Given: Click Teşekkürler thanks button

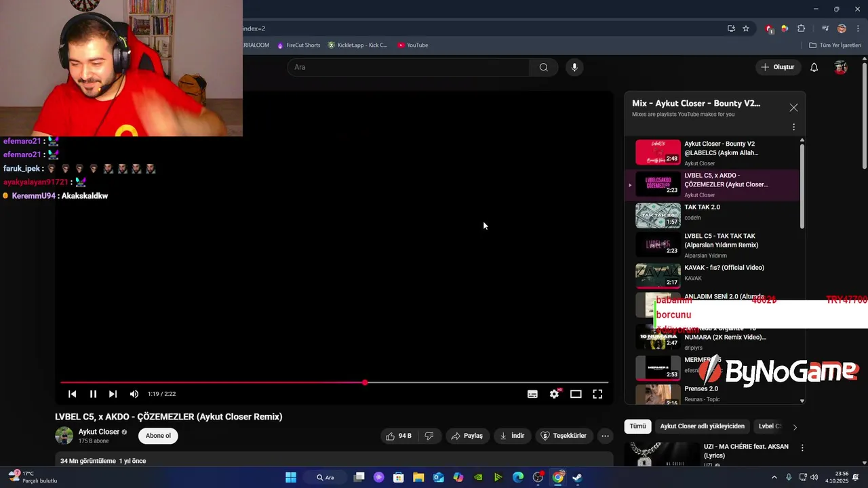Looking at the screenshot, I should click(x=564, y=436).
